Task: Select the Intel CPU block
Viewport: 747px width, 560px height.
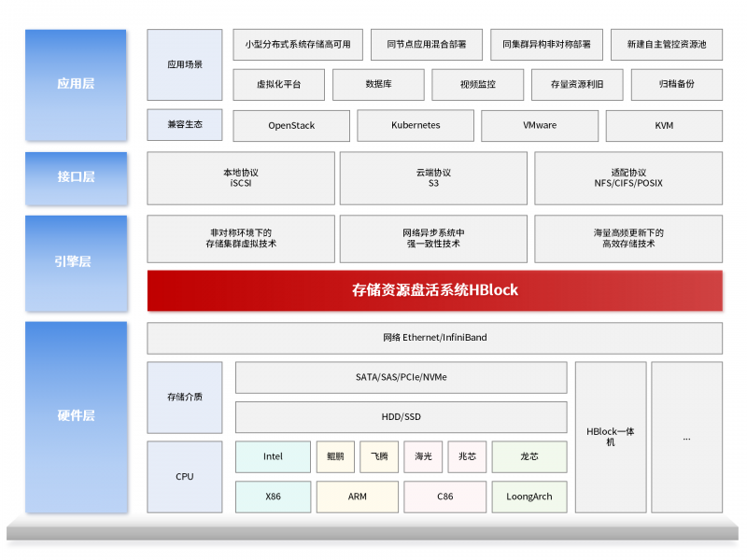Action: tap(273, 456)
